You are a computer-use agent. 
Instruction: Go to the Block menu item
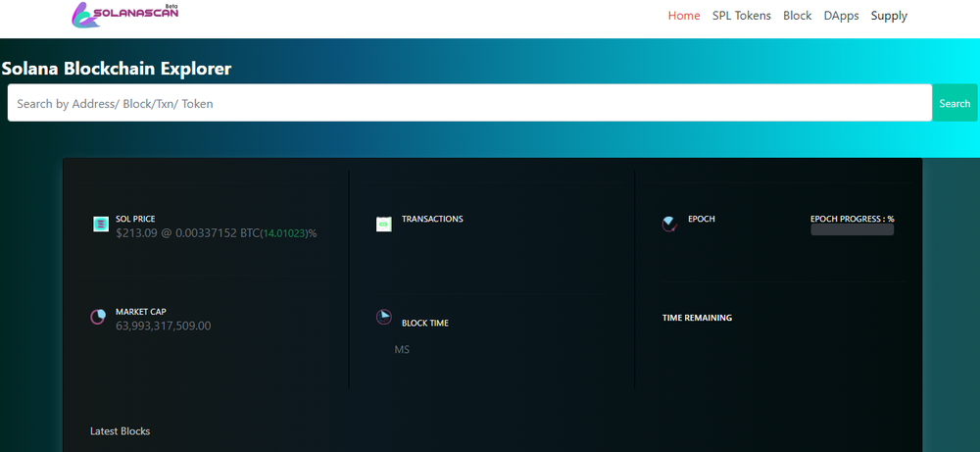pyautogui.click(x=798, y=16)
